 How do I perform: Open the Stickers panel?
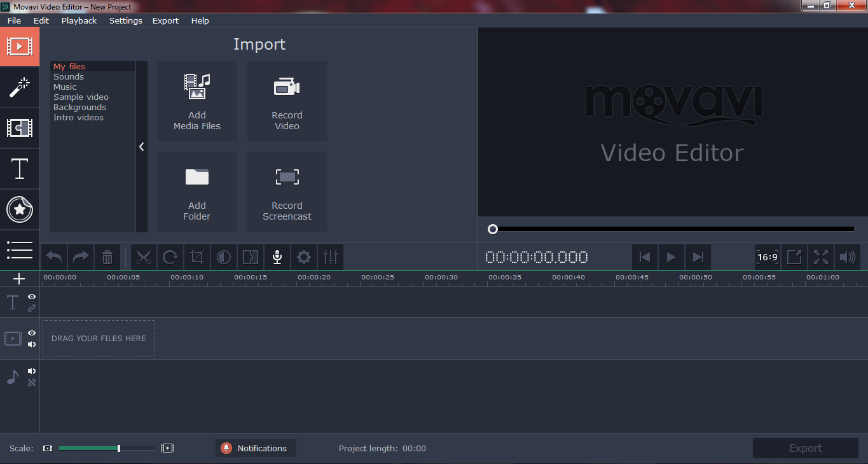click(x=20, y=209)
